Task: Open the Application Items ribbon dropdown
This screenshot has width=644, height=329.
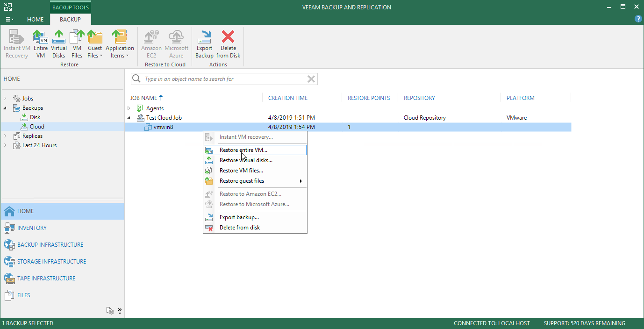Action: tap(120, 44)
